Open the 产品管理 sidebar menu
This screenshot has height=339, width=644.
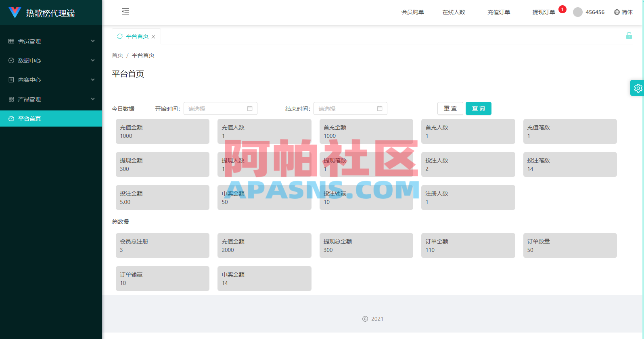click(x=51, y=99)
